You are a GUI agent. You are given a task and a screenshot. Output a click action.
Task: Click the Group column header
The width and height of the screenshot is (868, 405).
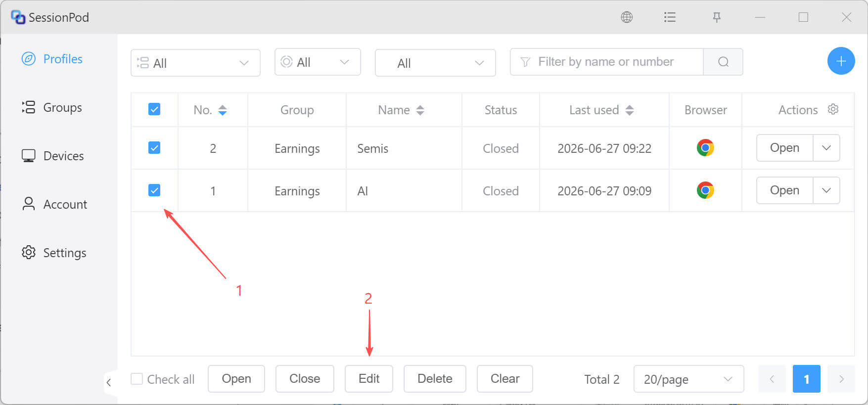(x=297, y=110)
